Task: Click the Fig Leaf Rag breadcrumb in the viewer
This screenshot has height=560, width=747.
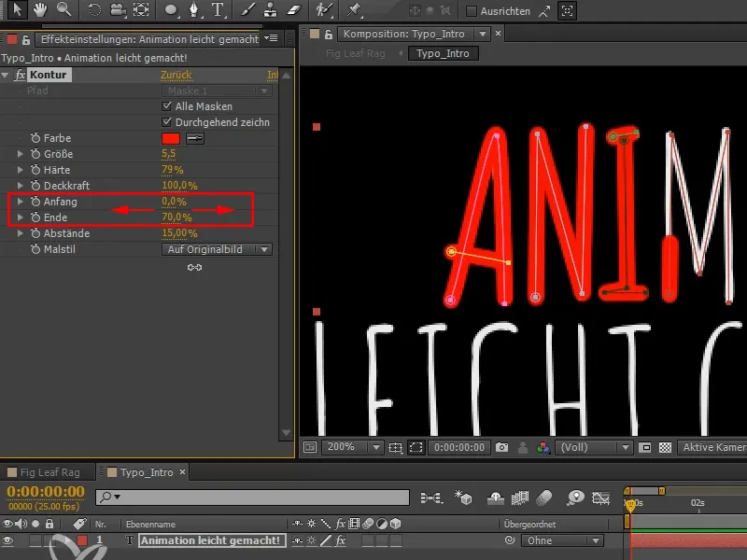Action: [356, 53]
